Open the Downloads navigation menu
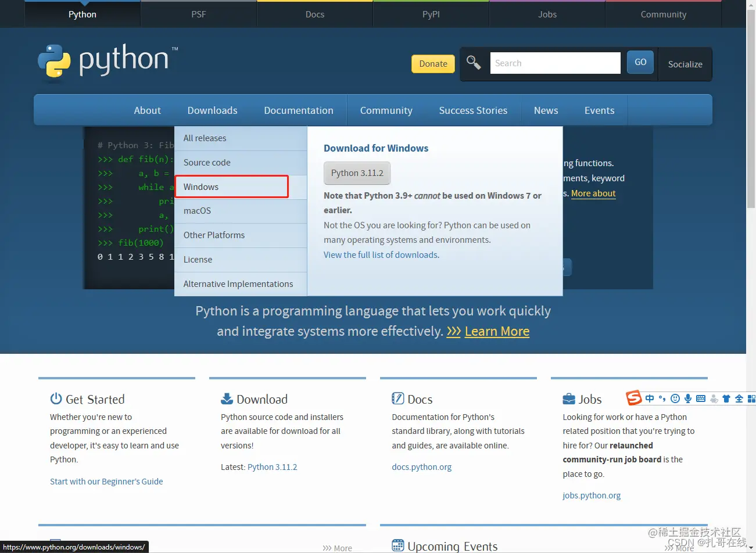 (212, 110)
